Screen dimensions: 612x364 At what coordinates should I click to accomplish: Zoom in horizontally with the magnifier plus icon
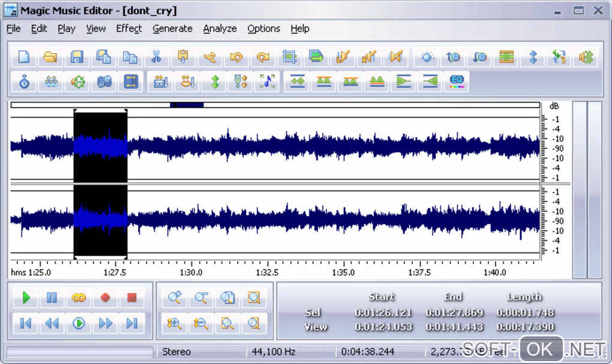tap(174, 297)
